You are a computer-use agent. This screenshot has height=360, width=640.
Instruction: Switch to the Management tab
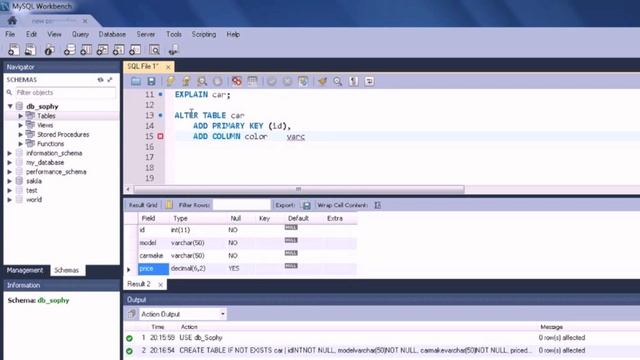25,270
